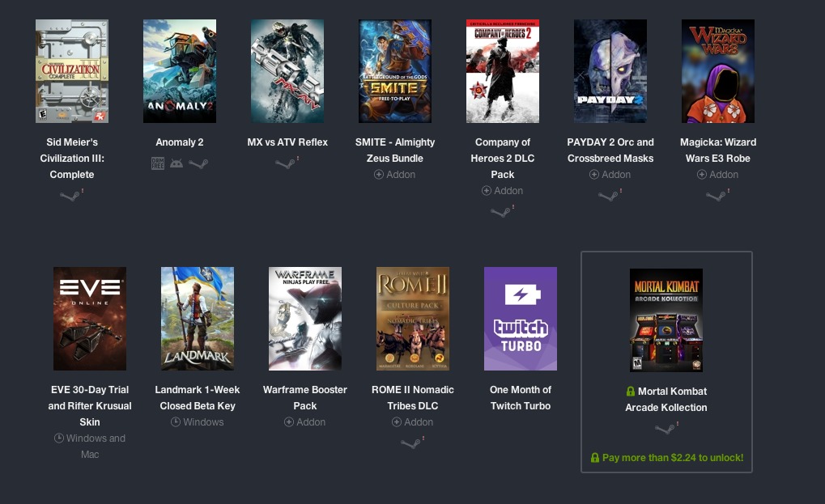This screenshot has width=825, height=504.
Task: Click 'EVE 30-Day Trial and Rifter Krusual Skin' title
Action: click(90, 406)
